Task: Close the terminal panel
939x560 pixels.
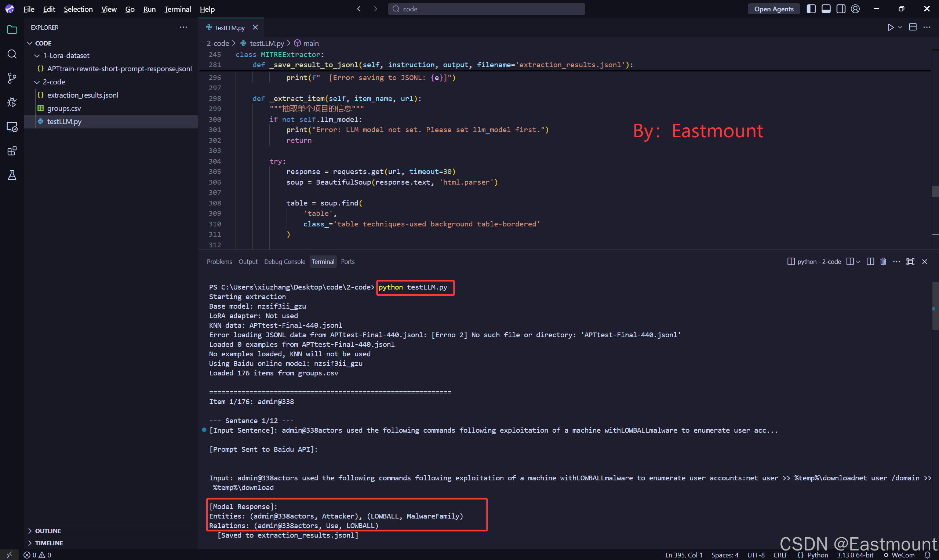Action: tap(924, 262)
